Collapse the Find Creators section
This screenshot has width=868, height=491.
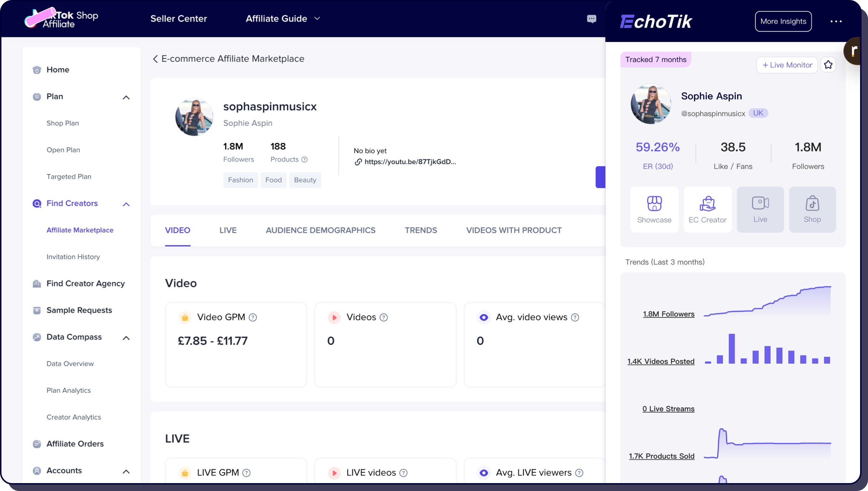(126, 204)
